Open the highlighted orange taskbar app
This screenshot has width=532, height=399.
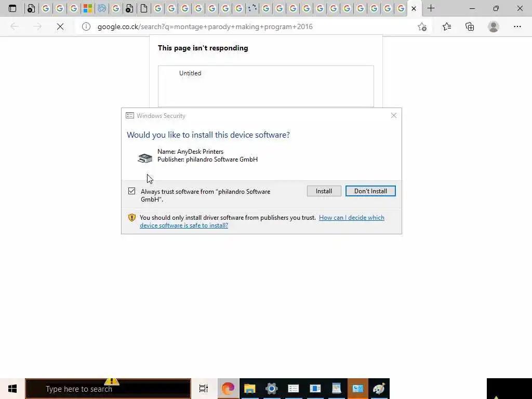(357, 389)
